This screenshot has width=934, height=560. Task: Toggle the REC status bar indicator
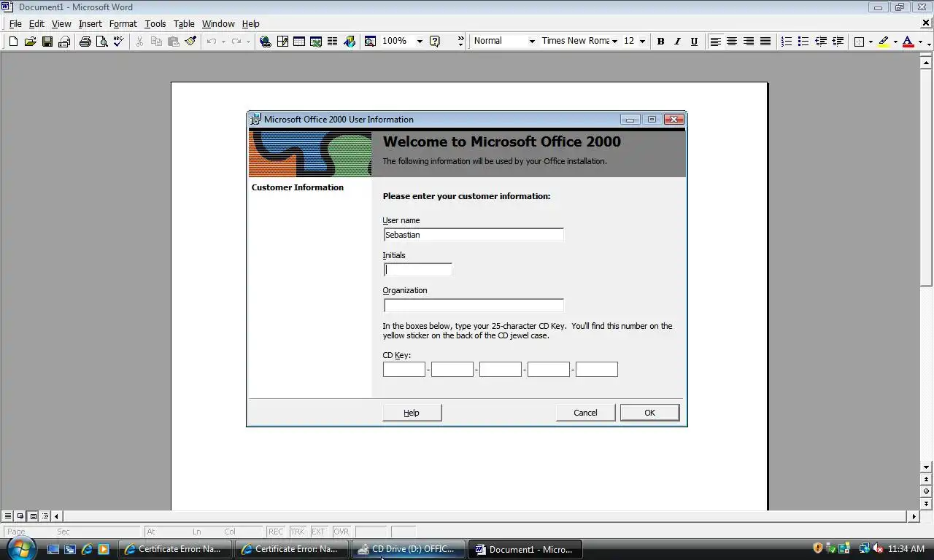276,532
